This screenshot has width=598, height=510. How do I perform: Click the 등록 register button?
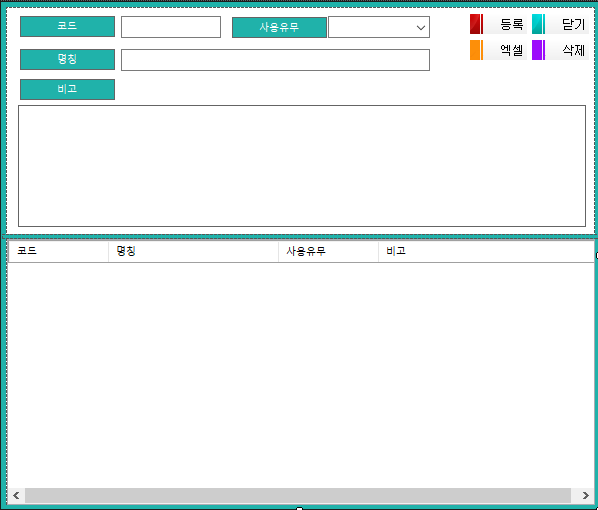coord(498,24)
